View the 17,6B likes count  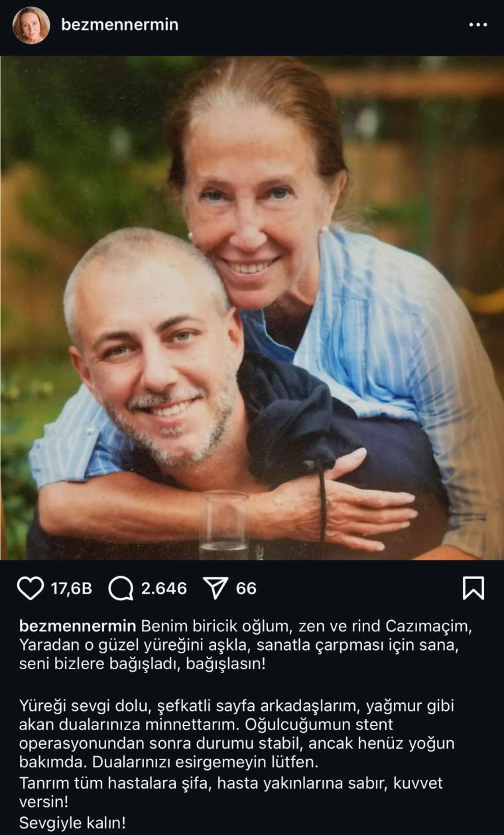(x=72, y=588)
